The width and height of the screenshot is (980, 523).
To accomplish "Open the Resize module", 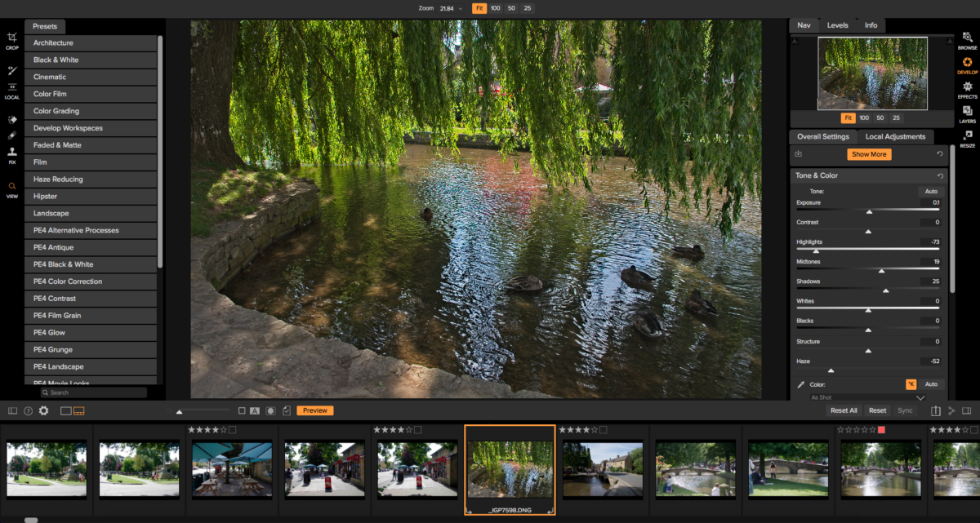I will click(967, 139).
